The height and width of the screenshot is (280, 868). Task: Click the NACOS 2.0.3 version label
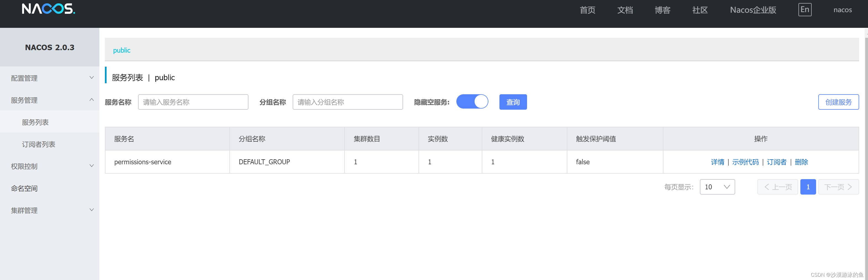point(49,47)
